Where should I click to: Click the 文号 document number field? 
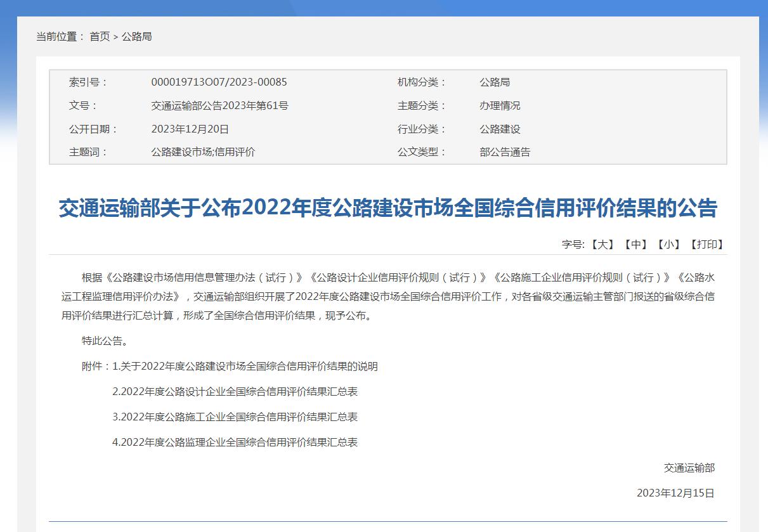coord(221,105)
